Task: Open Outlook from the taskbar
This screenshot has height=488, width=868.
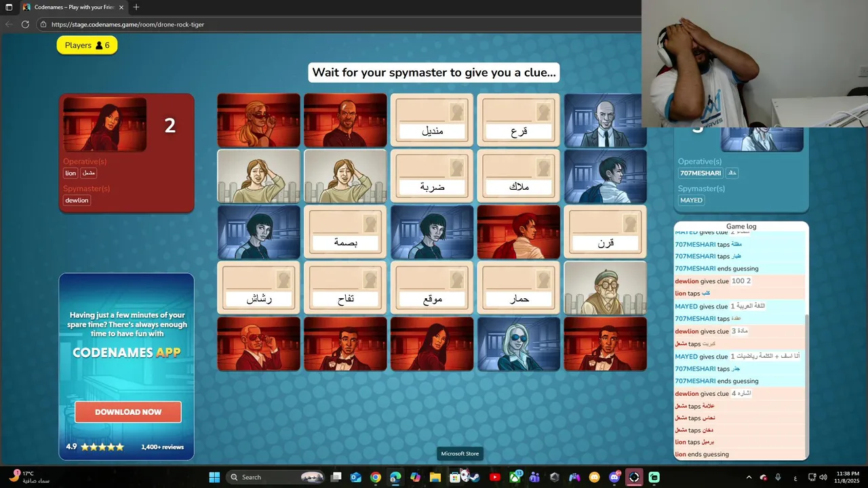Action: point(356,477)
